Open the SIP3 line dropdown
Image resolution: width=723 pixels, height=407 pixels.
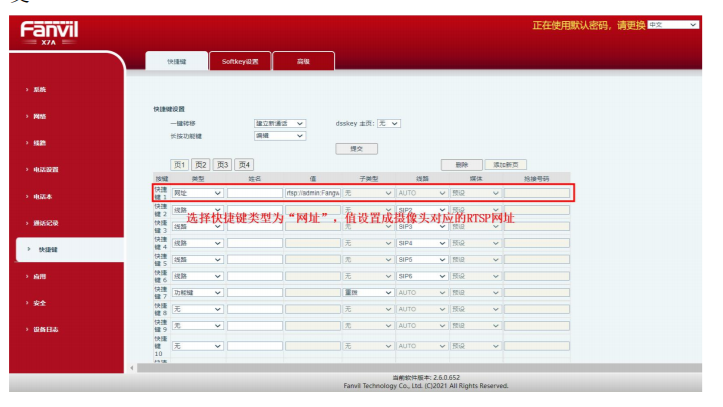point(421,227)
